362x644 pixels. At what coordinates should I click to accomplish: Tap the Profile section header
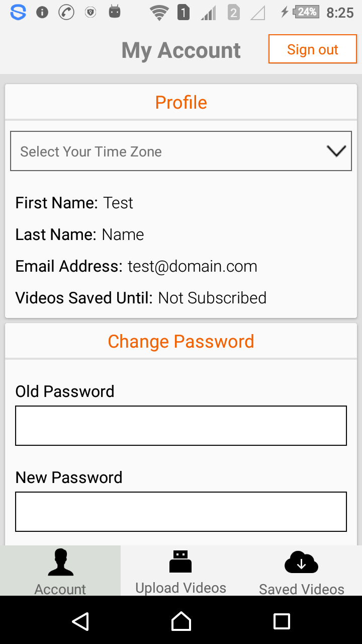pyautogui.click(x=181, y=103)
